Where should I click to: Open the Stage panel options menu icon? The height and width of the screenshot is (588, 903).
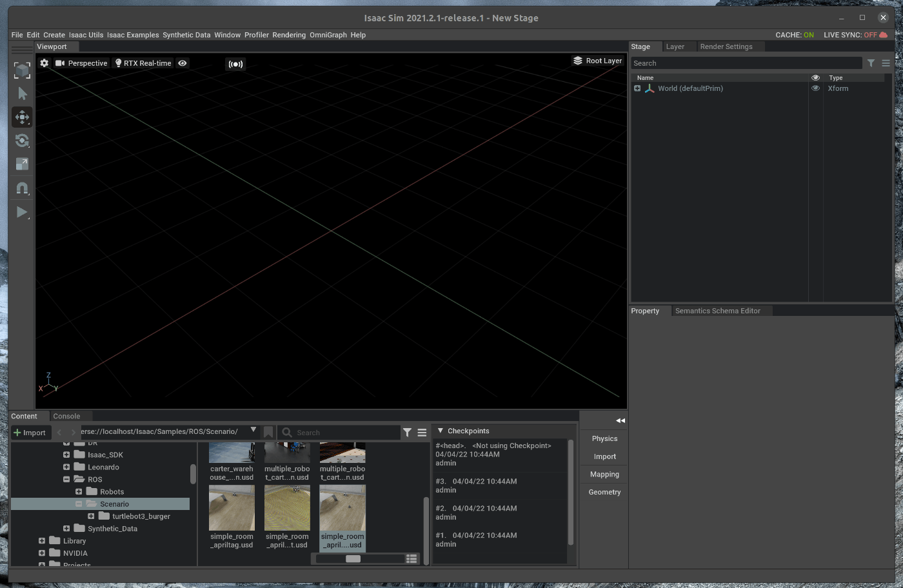[886, 63]
